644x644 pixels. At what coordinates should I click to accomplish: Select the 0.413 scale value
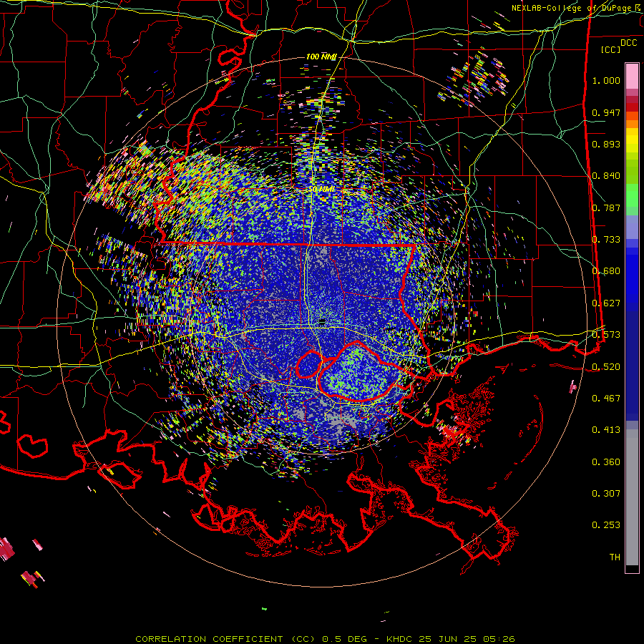606,430
